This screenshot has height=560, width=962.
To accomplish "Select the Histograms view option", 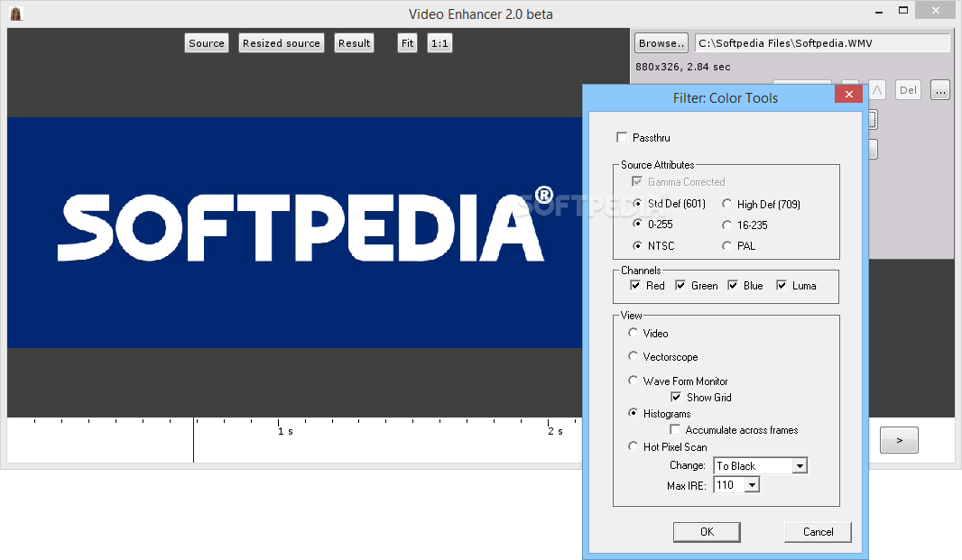I will [633, 413].
